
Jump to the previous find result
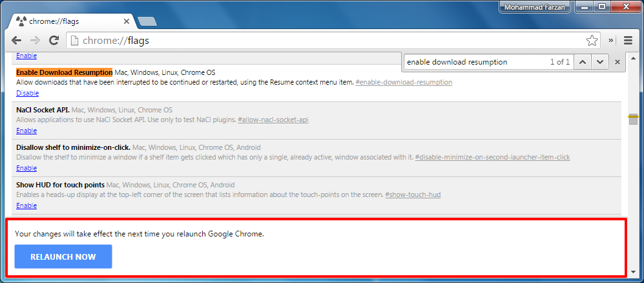[x=583, y=62]
